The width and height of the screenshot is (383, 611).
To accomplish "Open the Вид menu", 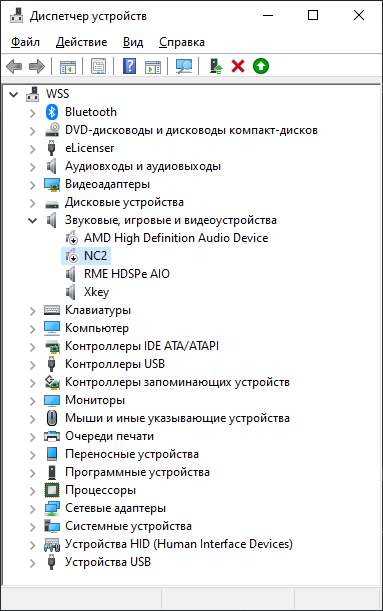I will [x=133, y=42].
